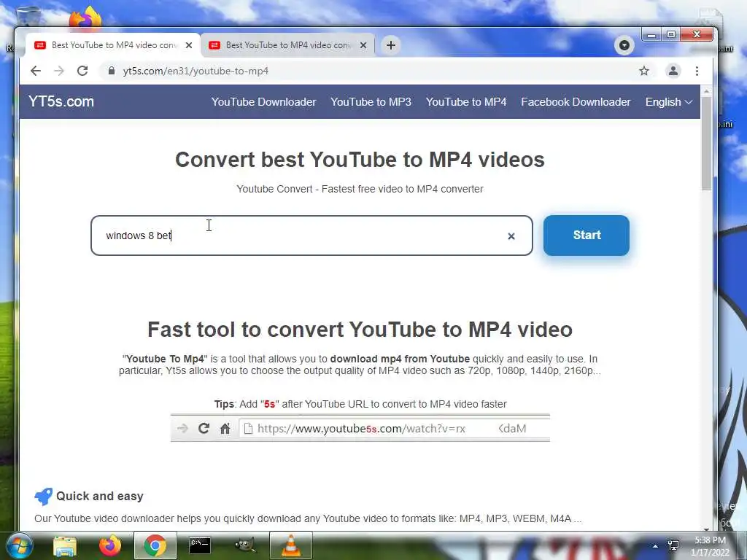747x560 pixels.
Task: Launch Firefox from the taskbar
Action: click(x=110, y=545)
